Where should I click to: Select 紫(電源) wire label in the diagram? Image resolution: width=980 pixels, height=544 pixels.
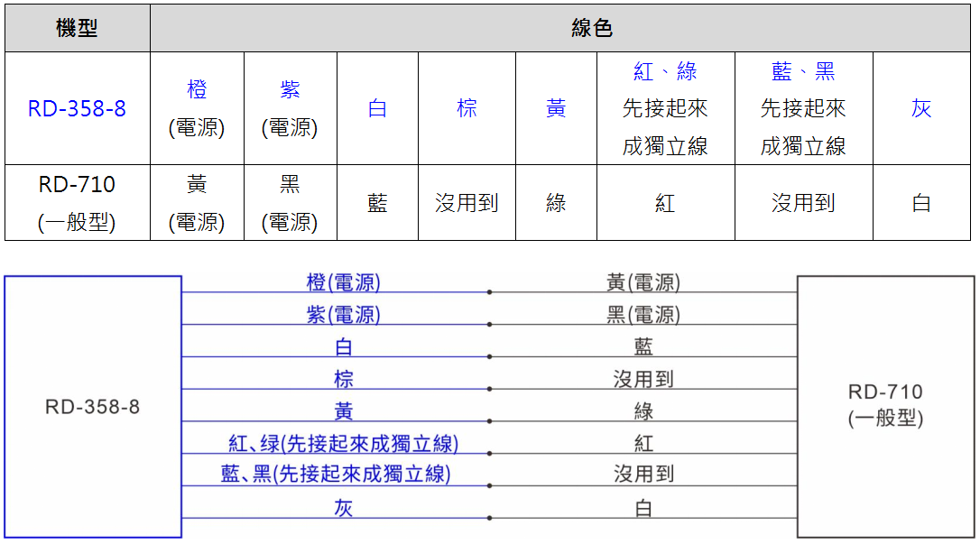343,314
